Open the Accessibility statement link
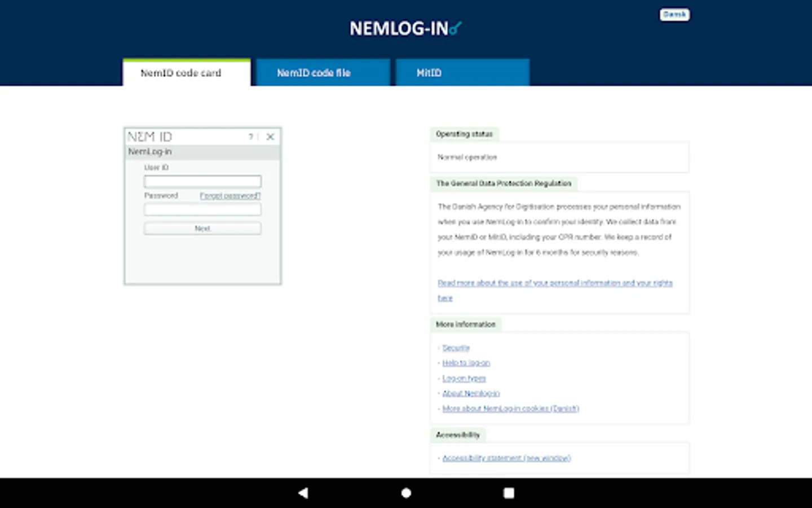 coord(506,458)
